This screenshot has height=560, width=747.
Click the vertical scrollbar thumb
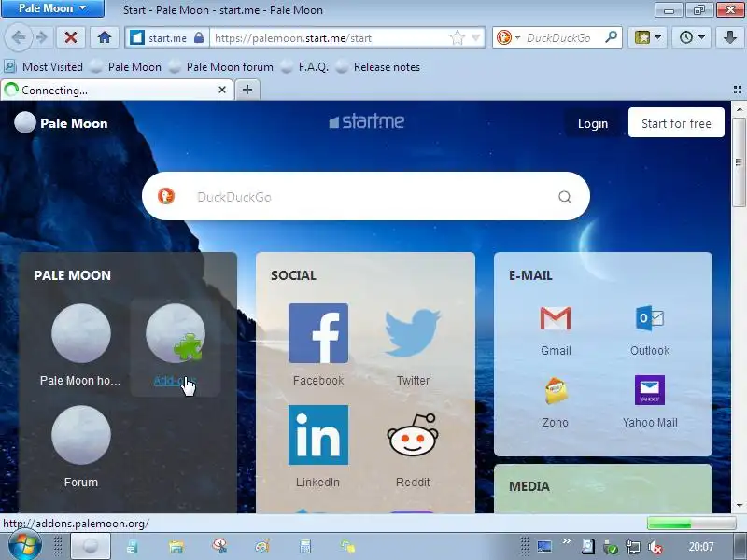(739, 161)
